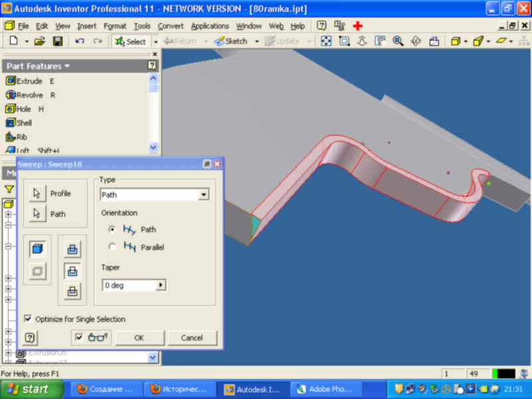532x399 pixels.
Task: Select the Revolve tool icon
Action: click(x=10, y=95)
